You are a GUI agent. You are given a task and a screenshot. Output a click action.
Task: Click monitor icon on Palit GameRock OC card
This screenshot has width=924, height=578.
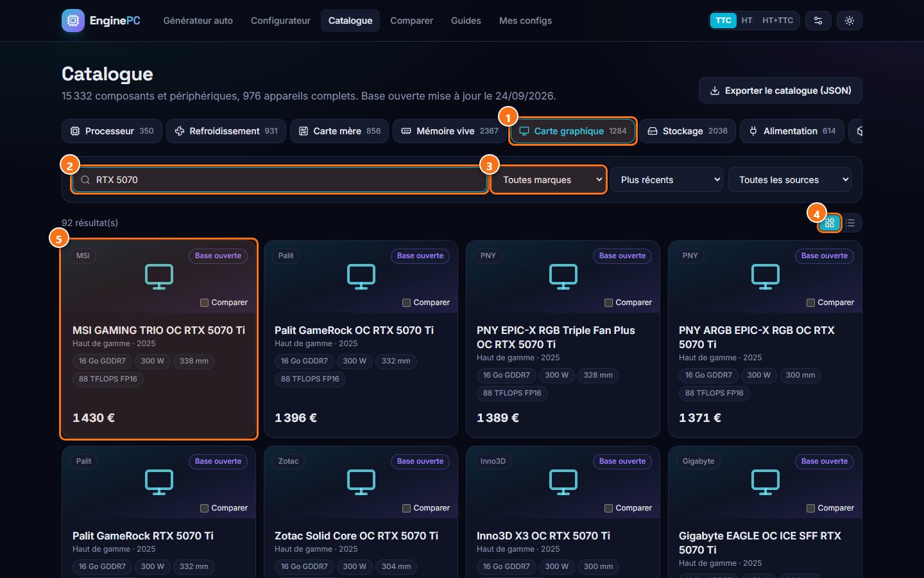coord(361,277)
